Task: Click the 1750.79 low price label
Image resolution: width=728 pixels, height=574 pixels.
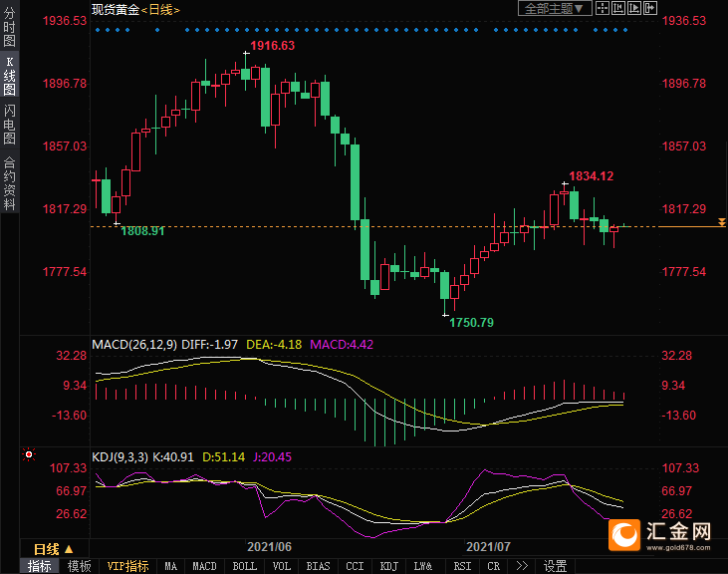Action: (x=472, y=322)
